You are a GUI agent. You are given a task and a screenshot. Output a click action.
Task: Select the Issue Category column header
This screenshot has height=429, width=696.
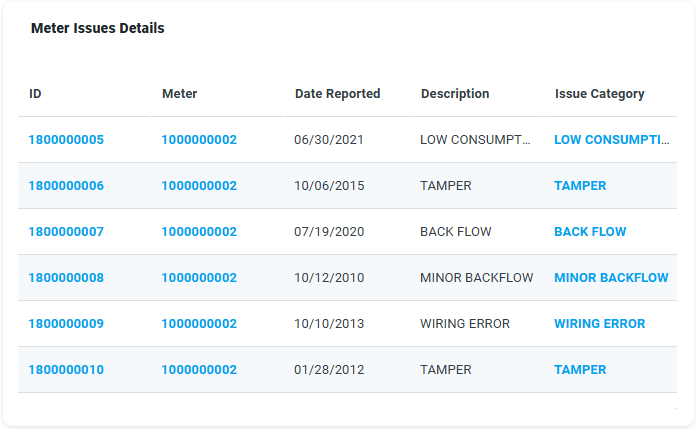tap(599, 94)
